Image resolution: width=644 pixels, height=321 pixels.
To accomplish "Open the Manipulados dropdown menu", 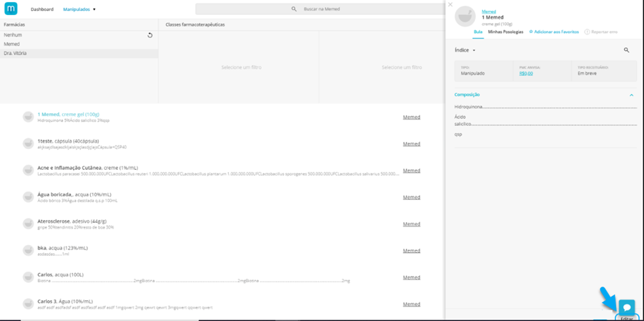I will click(79, 9).
